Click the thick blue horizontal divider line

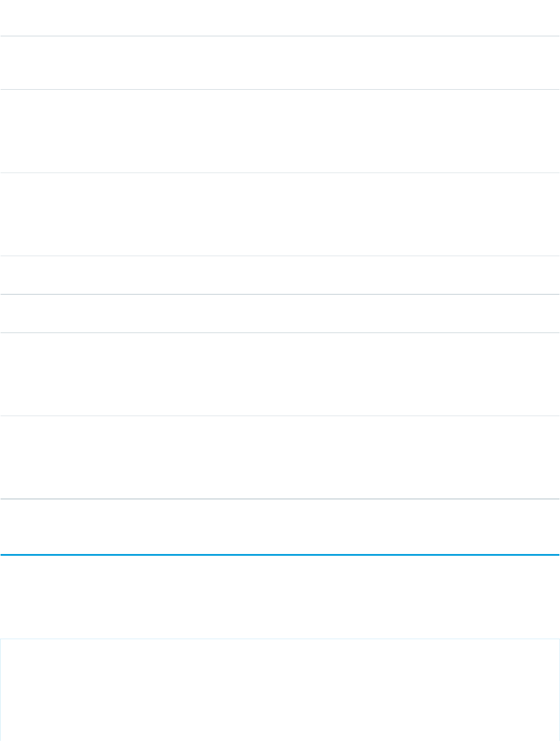tap(280, 555)
